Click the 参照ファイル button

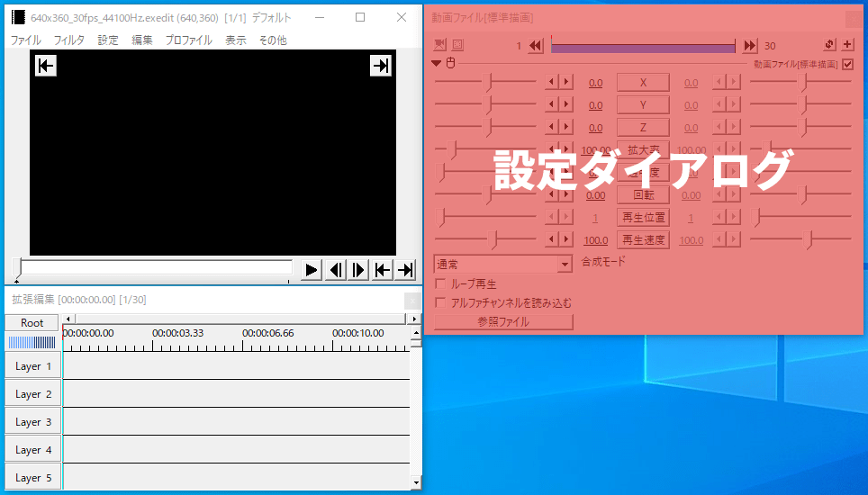coord(503,322)
